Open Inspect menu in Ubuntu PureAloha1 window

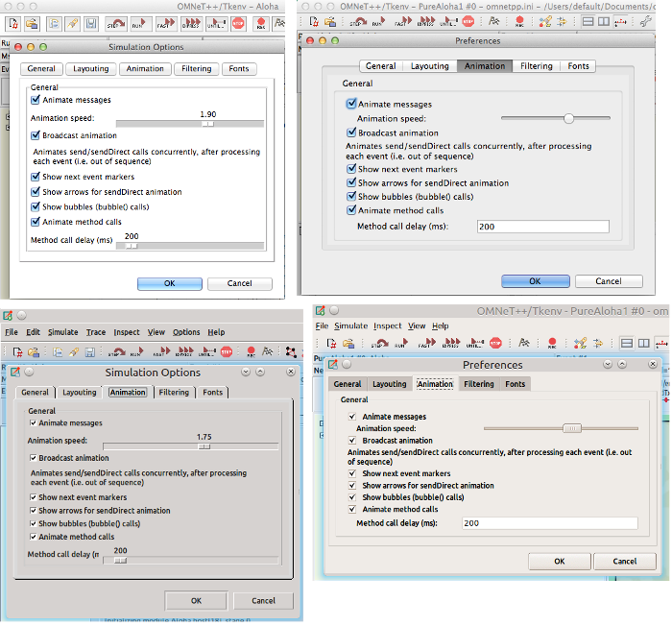coord(388,325)
